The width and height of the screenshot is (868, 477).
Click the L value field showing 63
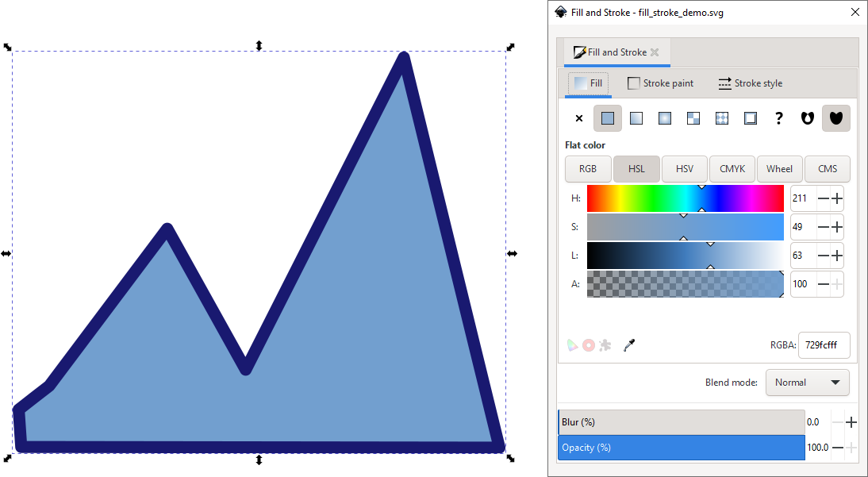click(x=803, y=256)
